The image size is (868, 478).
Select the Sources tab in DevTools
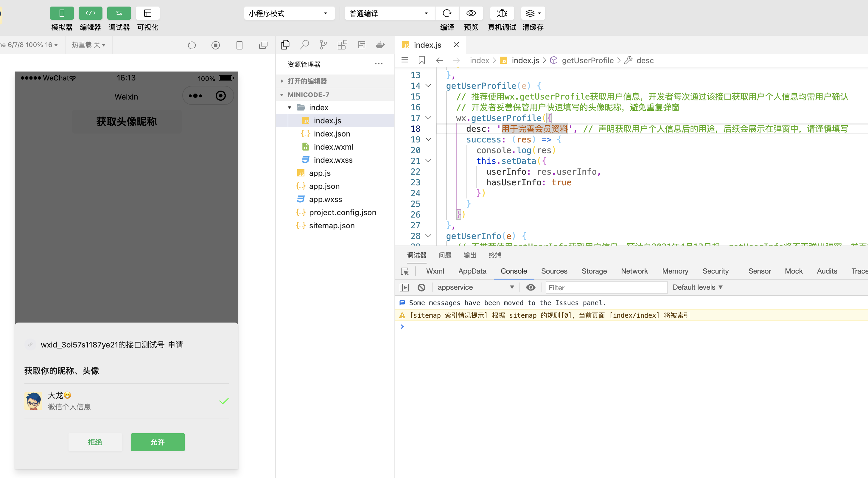point(554,271)
